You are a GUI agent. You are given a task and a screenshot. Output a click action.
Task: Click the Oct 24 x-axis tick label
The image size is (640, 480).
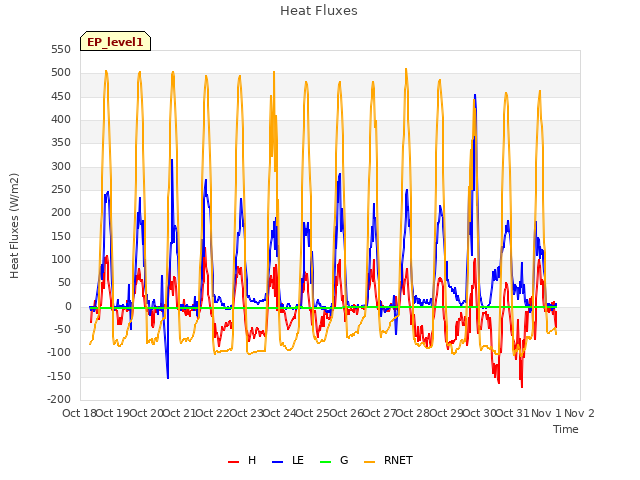click(x=279, y=413)
